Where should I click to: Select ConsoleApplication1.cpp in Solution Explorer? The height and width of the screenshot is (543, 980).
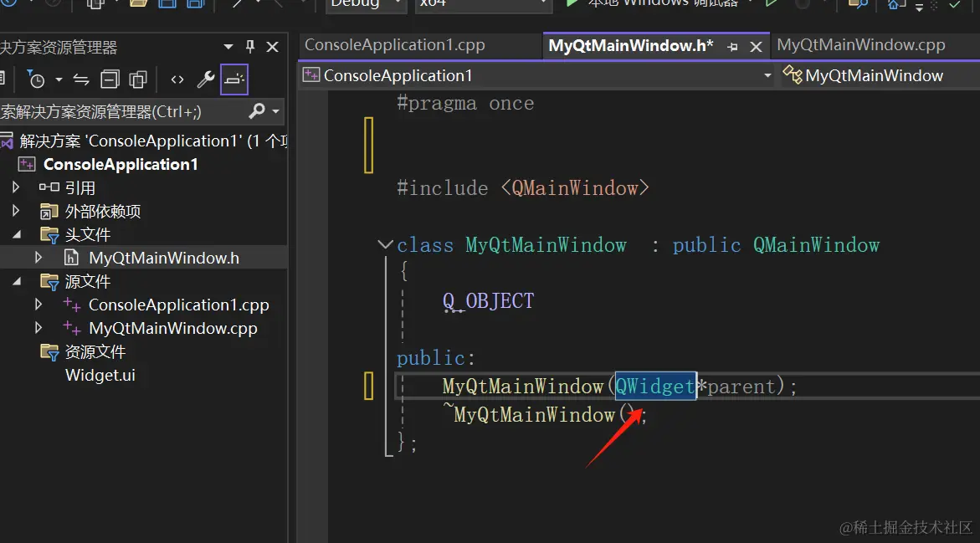tap(179, 305)
